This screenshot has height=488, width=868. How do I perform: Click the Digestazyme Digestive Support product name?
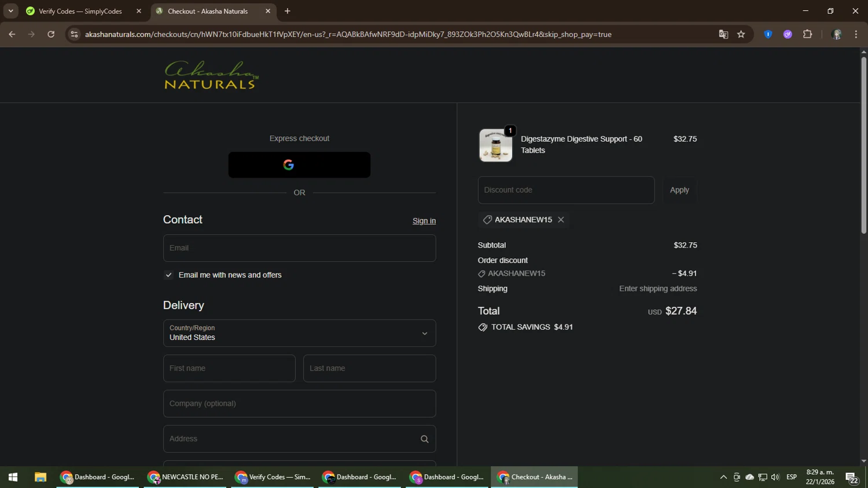point(581,145)
